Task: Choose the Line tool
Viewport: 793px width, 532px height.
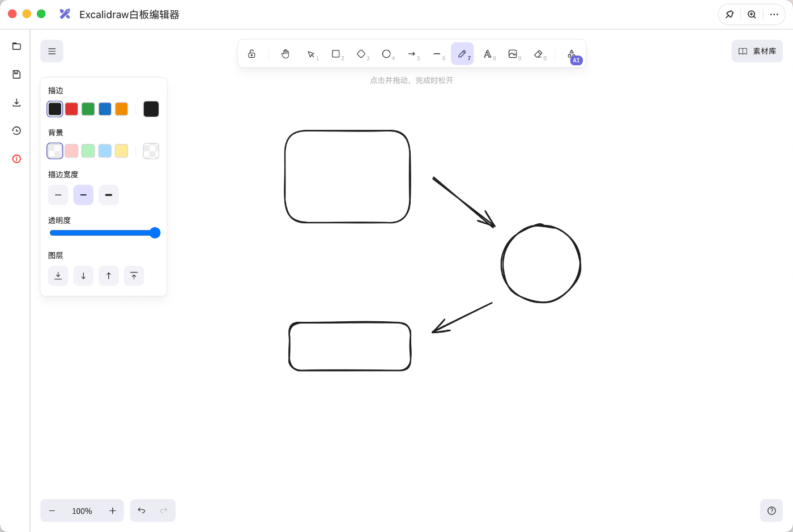Action: click(x=437, y=54)
